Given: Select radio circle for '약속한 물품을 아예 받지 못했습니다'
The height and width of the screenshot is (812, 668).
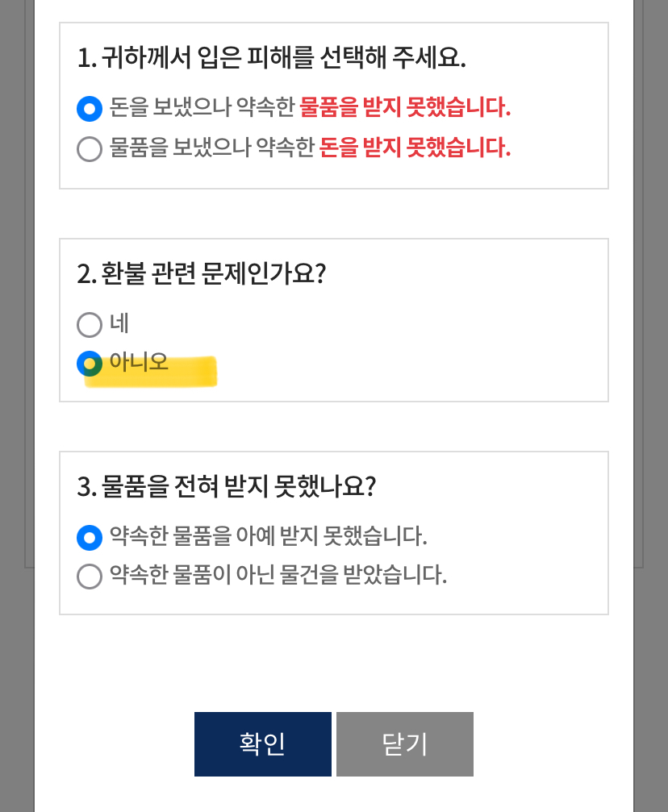Looking at the screenshot, I should click(89, 536).
